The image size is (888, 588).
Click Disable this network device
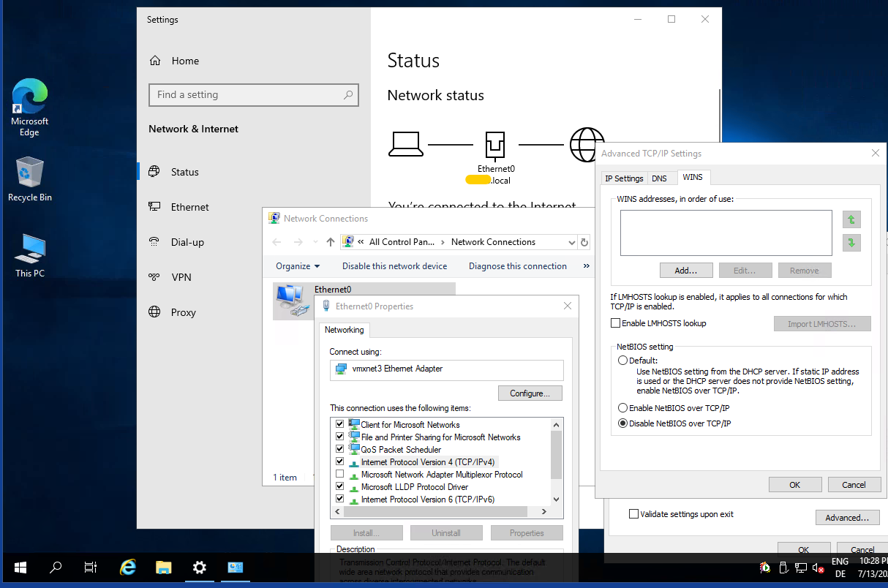[x=394, y=266]
